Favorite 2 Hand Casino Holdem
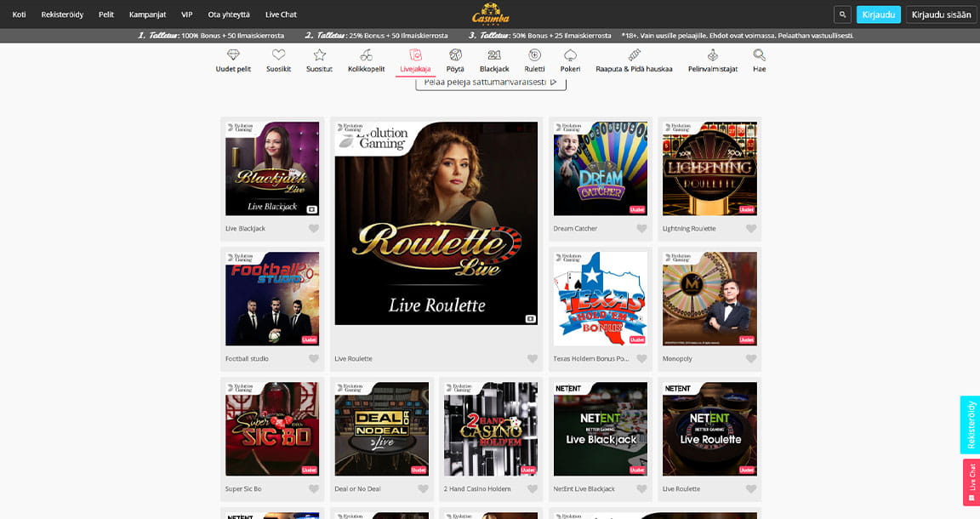Image resolution: width=980 pixels, height=519 pixels. [533, 489]
